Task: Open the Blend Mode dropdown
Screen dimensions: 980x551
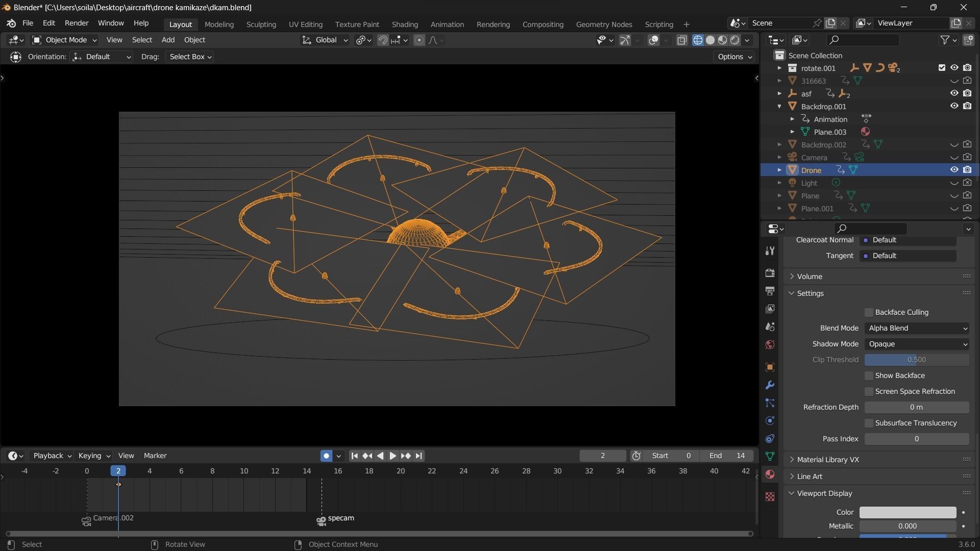Action: pyautogui.click(x=917, y=328)
